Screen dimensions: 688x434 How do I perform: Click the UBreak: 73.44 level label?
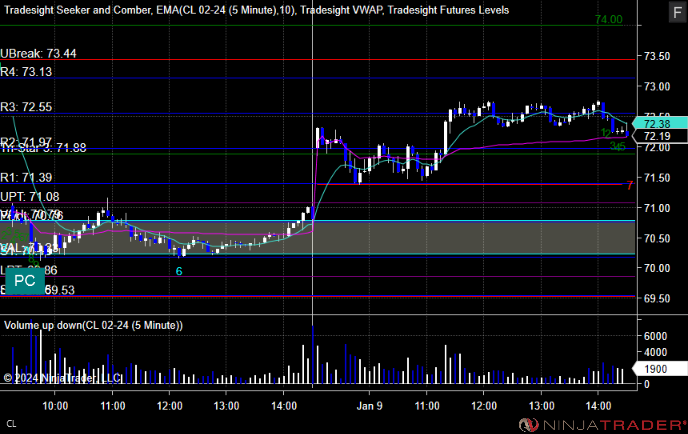coord(38,54)
